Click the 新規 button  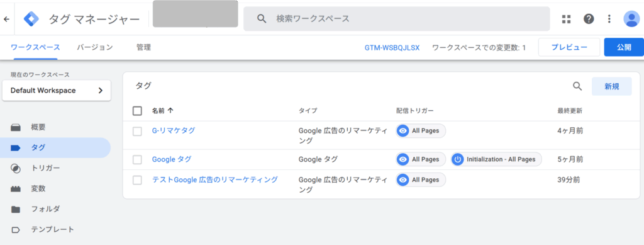point(611,86)
